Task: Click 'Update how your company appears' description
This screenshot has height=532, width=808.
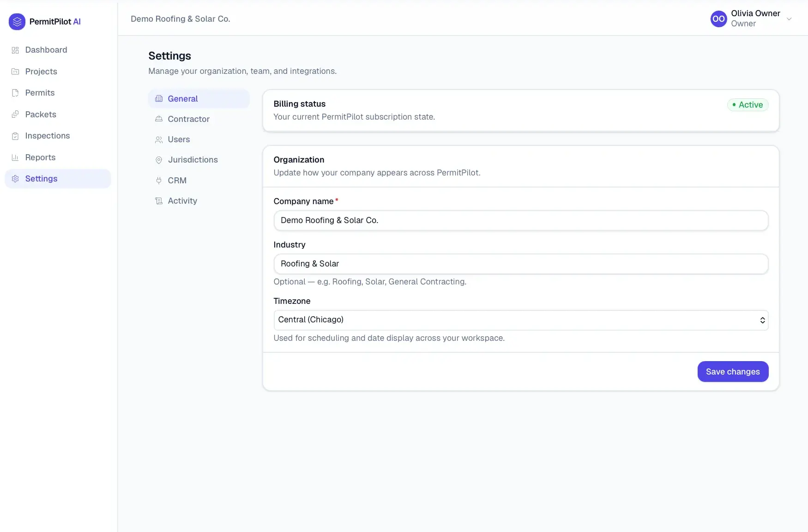Action: pyautogui.click(x=377, y=173)
